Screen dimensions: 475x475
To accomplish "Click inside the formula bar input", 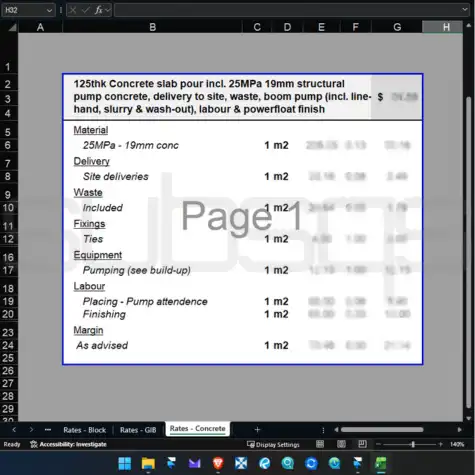I will [x=287, y=10].
